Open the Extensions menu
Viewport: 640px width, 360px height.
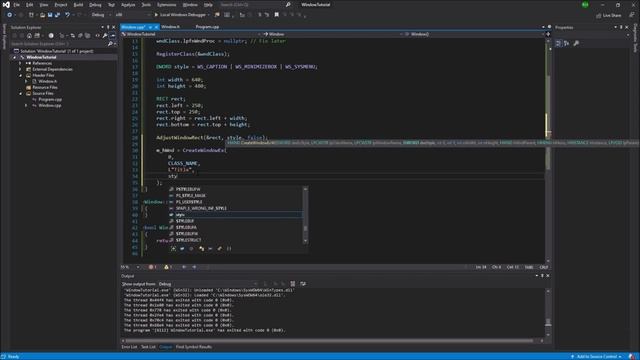click(167, 5)
